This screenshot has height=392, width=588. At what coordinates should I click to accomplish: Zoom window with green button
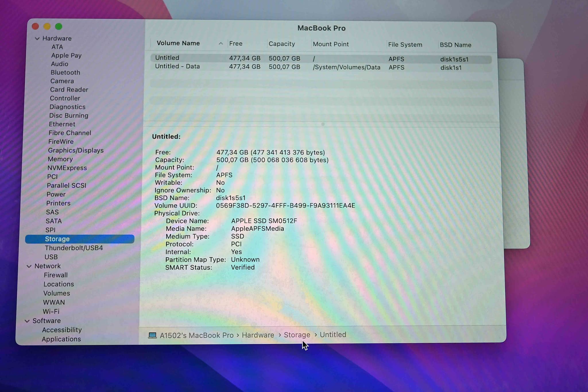[59, 27]
